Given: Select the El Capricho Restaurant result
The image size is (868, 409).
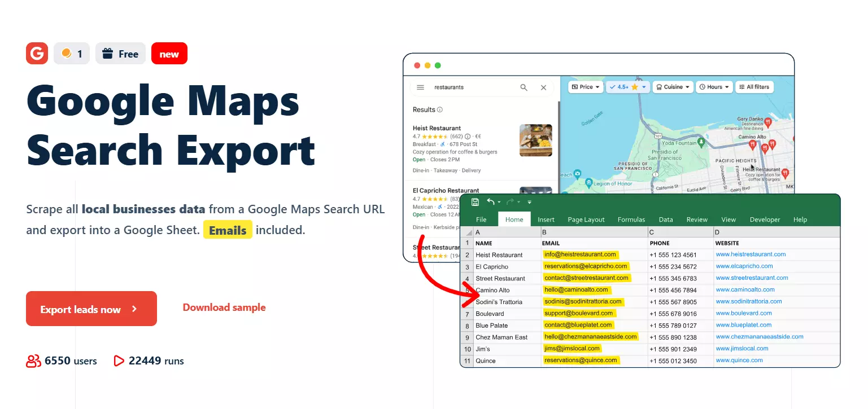Looking at the screenshot, I should 446,191.
